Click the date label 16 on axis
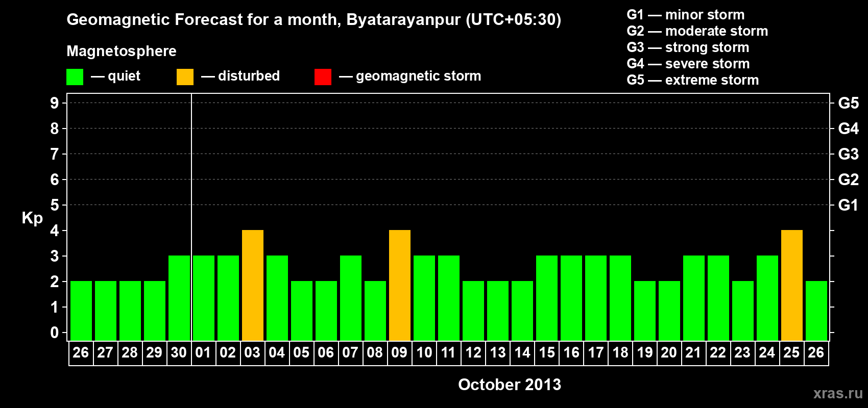 click(571, 353)
